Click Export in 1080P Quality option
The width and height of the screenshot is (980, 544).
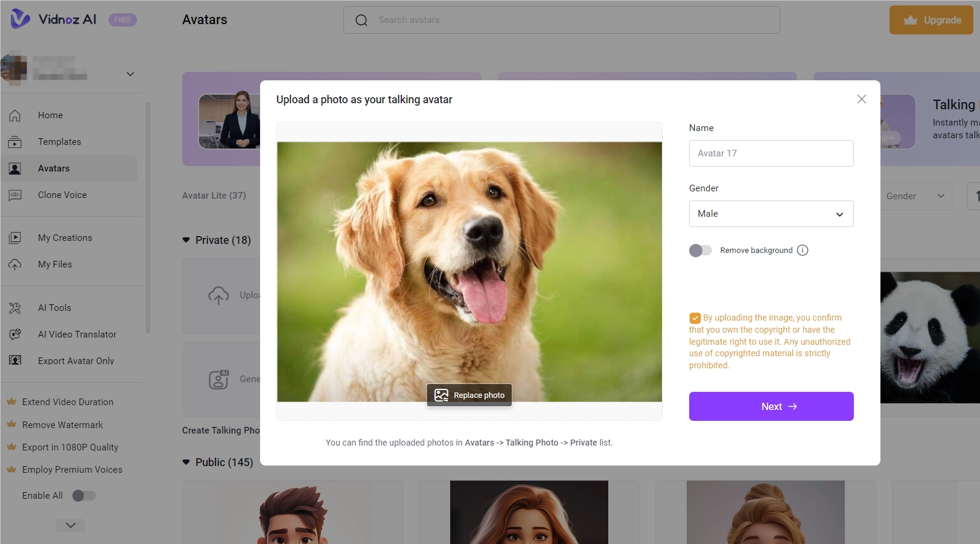(x=70, y=447)
